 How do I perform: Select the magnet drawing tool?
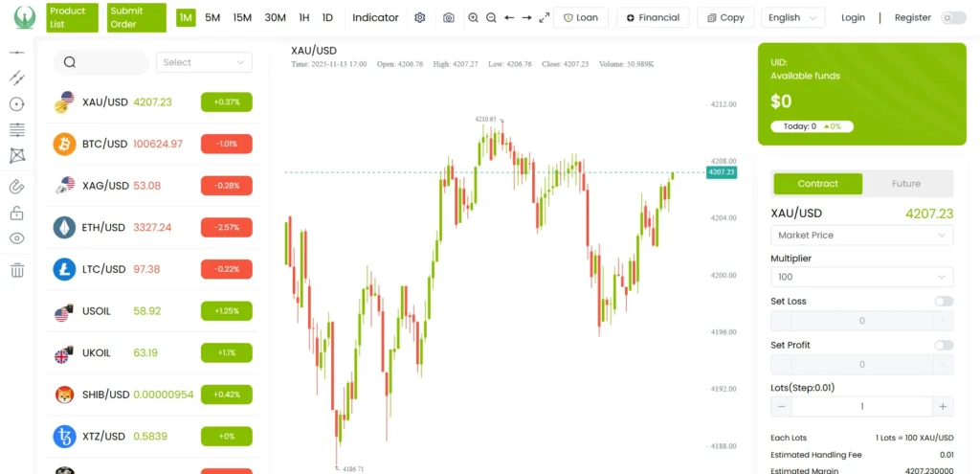16,186
